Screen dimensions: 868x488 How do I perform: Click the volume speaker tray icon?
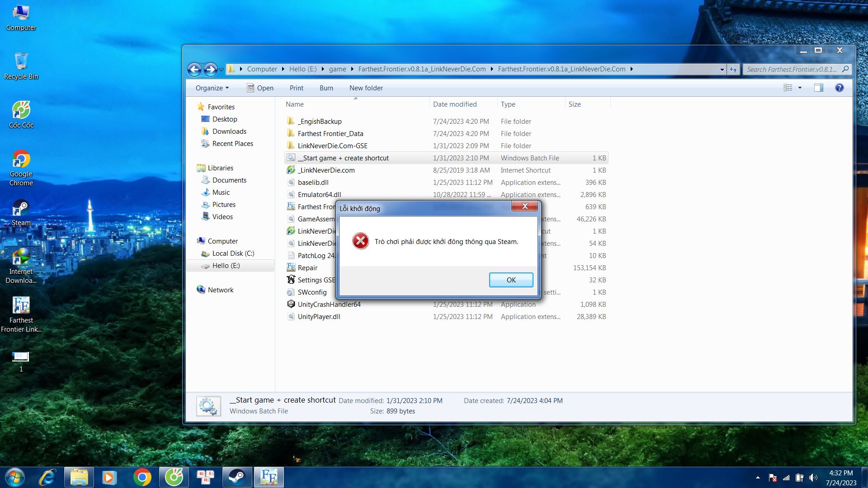[813, 477]
